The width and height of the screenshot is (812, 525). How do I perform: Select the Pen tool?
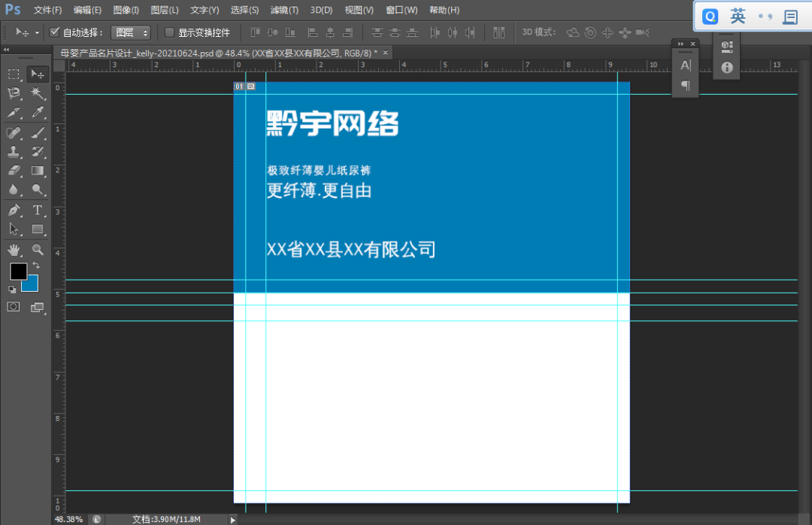(14, 211)
